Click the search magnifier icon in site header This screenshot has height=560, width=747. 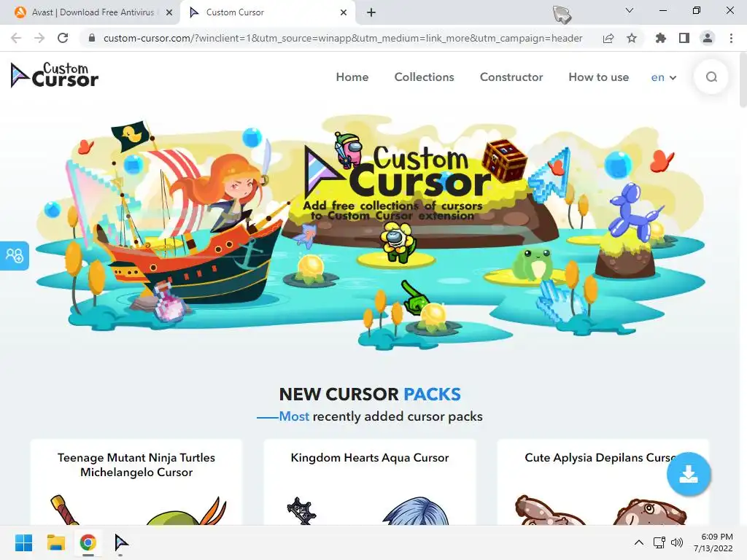(x=711, y=77)
